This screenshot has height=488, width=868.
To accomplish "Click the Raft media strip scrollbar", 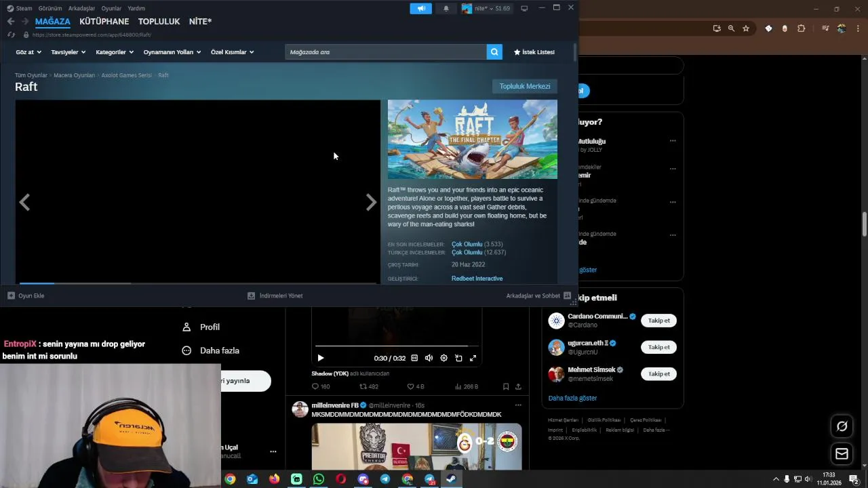I will coord(197,283).
